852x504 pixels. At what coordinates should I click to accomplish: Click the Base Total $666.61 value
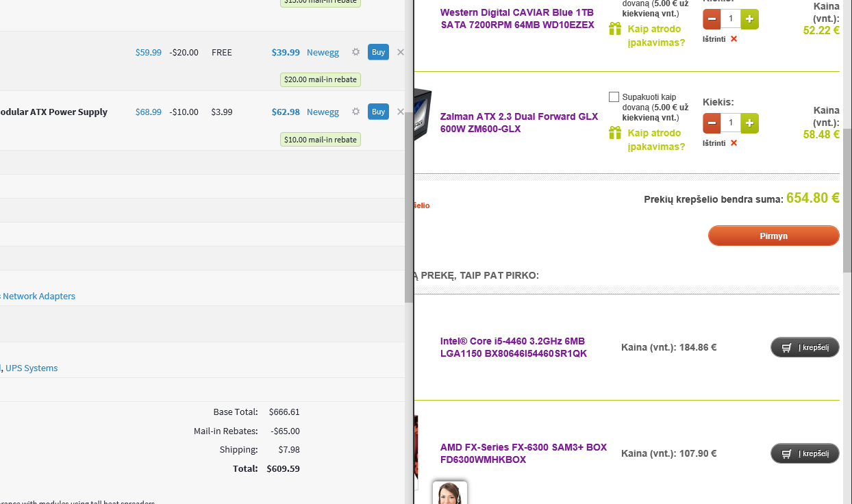click(x=285, y=412)
